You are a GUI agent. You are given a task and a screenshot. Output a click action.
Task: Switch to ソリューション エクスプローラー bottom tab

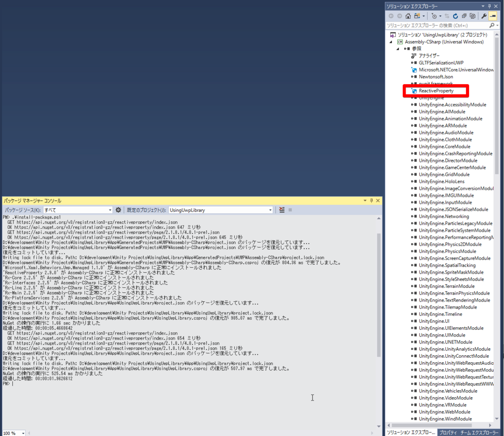pos(410,433)
